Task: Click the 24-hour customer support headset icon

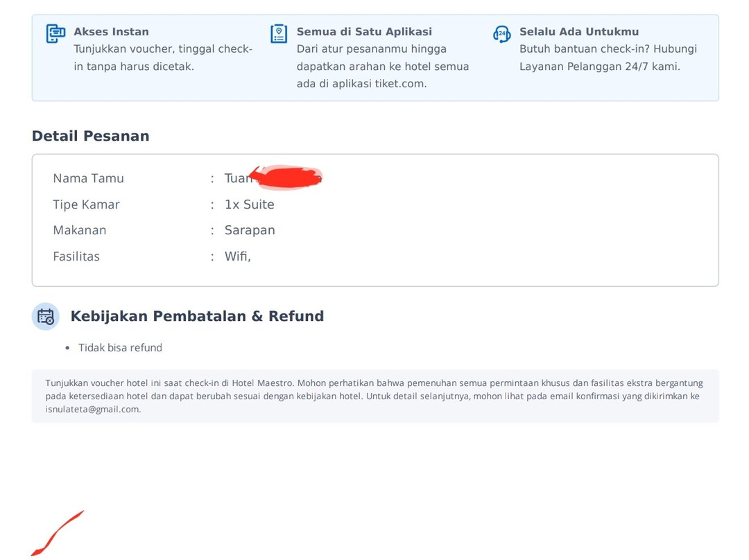Action: pos(501,34)
